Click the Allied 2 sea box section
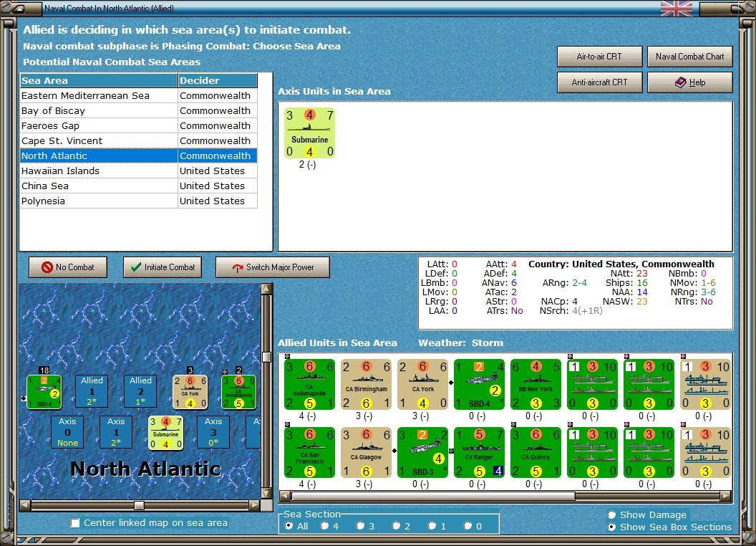The height and width of the screenshot is (546, 756). (140, 391)
